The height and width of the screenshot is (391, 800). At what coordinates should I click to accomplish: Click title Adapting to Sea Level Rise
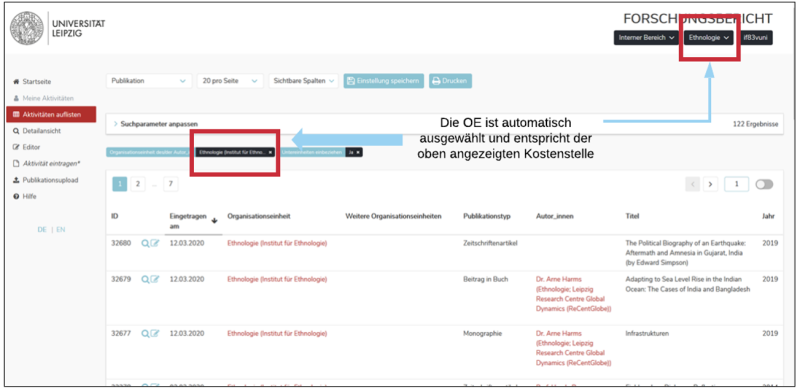point(688,284)
